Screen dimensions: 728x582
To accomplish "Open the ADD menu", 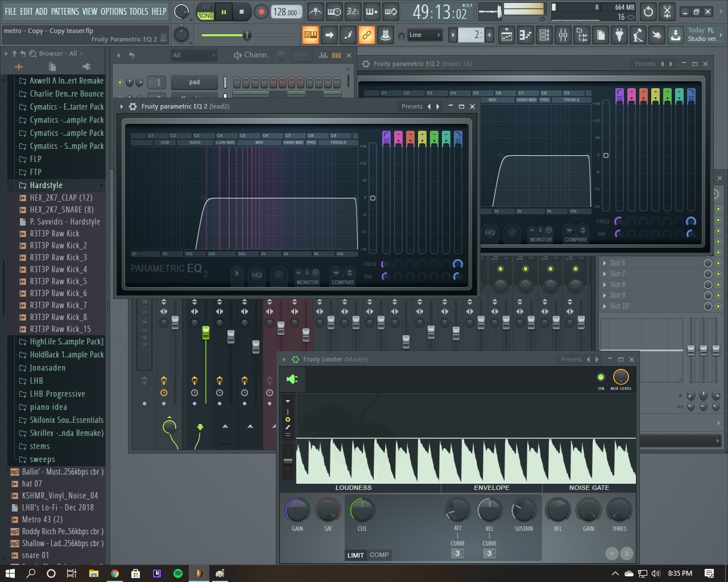I will 42,11.
